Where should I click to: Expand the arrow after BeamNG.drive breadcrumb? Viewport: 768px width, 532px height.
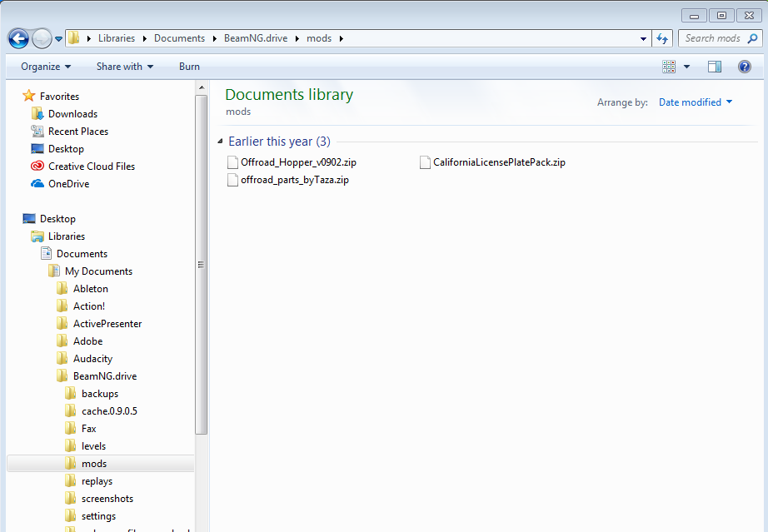coord(297,38)
